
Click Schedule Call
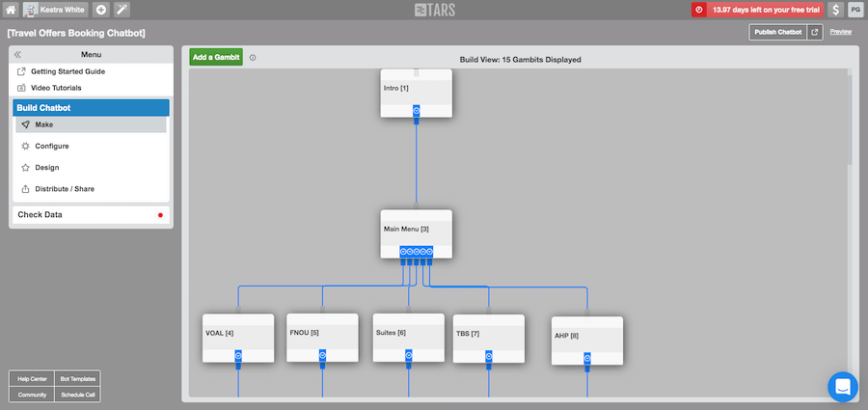tap(77, 395)
